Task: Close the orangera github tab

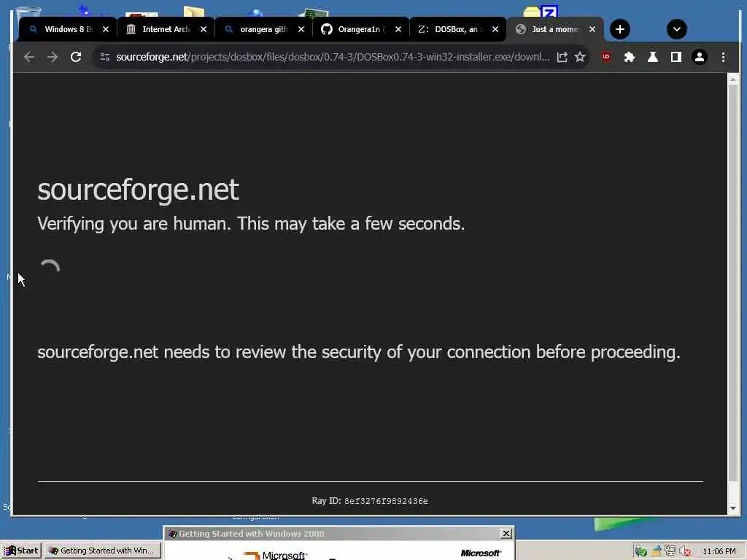Action: pyautogui.click(x=301, y=29)
